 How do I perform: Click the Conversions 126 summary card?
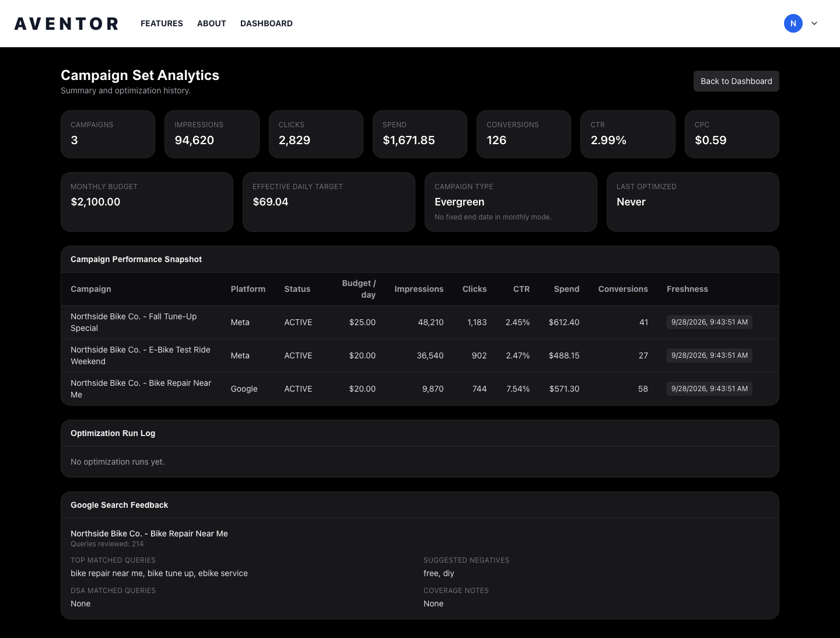524,134
